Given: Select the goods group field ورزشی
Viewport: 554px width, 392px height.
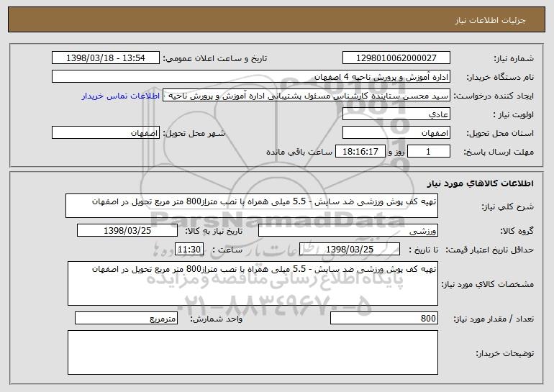Looking at the screenshot, I should 348,231.
